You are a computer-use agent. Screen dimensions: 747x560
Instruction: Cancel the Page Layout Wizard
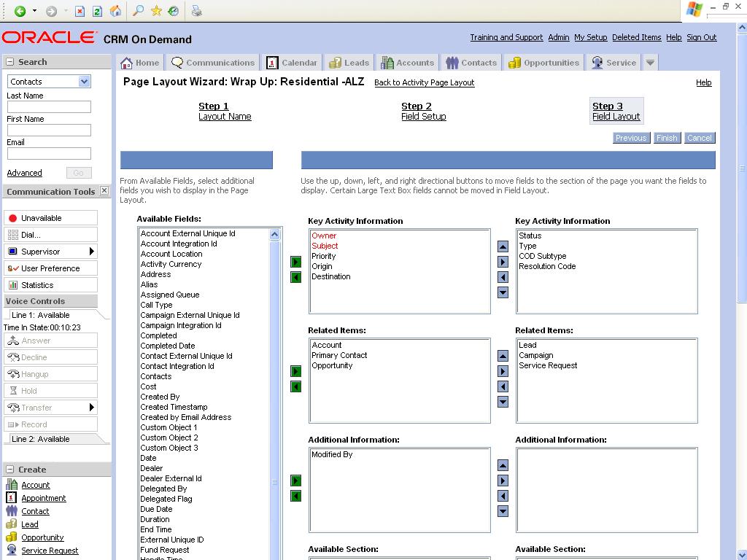700,138
